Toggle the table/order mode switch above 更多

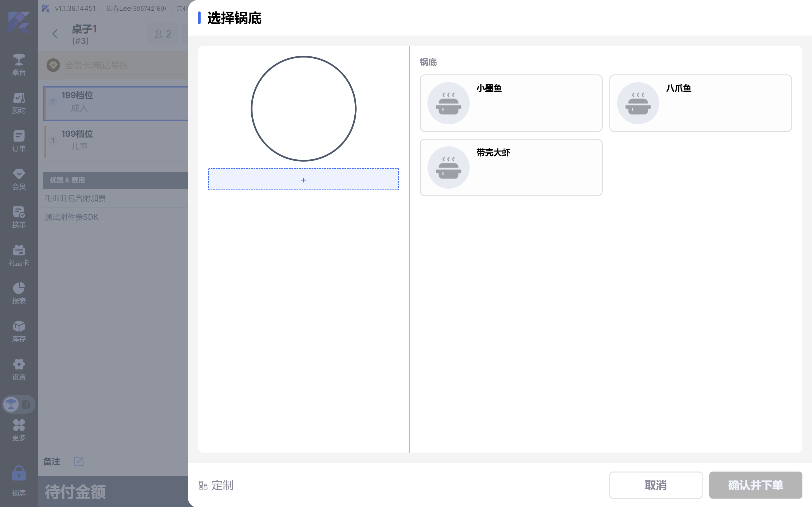coord(19,404)
